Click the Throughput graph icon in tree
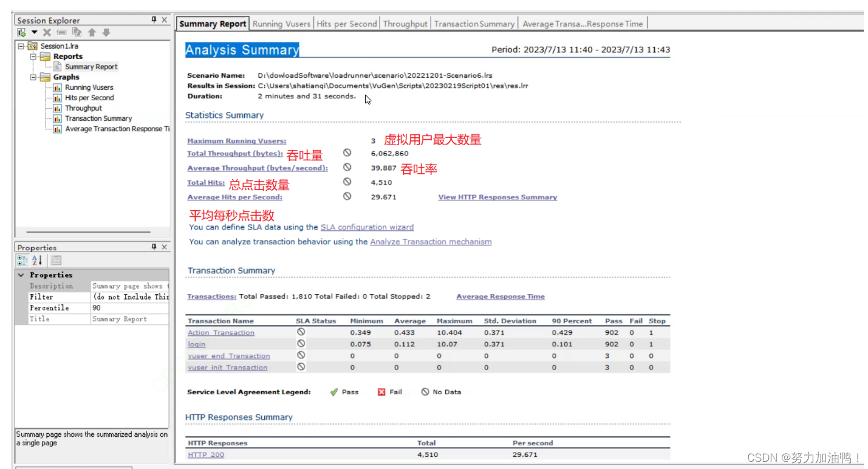This screenshot has height=469, width=868. 58,108
